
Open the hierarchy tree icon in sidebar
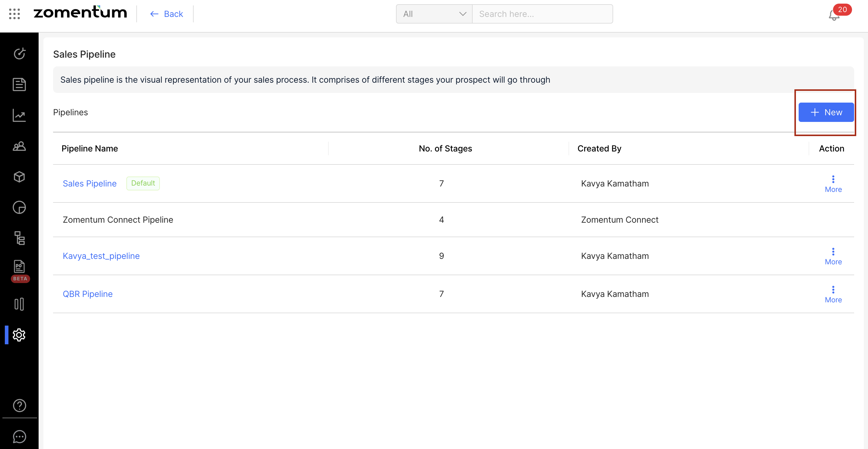[x=19, y=238]
